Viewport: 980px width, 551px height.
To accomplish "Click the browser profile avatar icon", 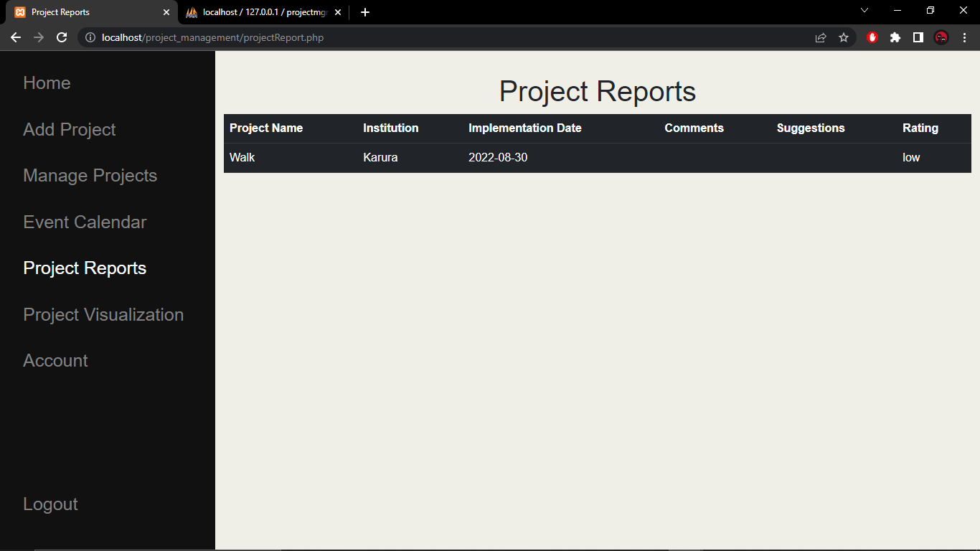I will 941,37.
